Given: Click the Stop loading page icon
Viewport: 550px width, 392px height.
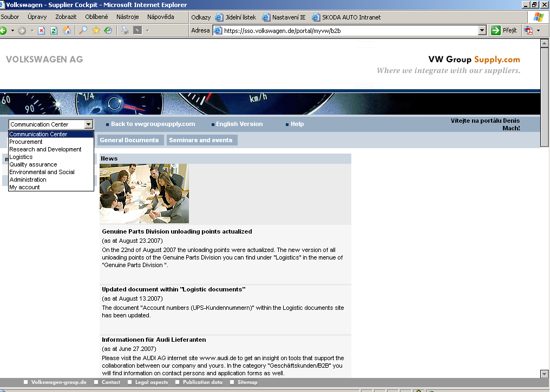Looking at the screenshot, I should (41, 31).
